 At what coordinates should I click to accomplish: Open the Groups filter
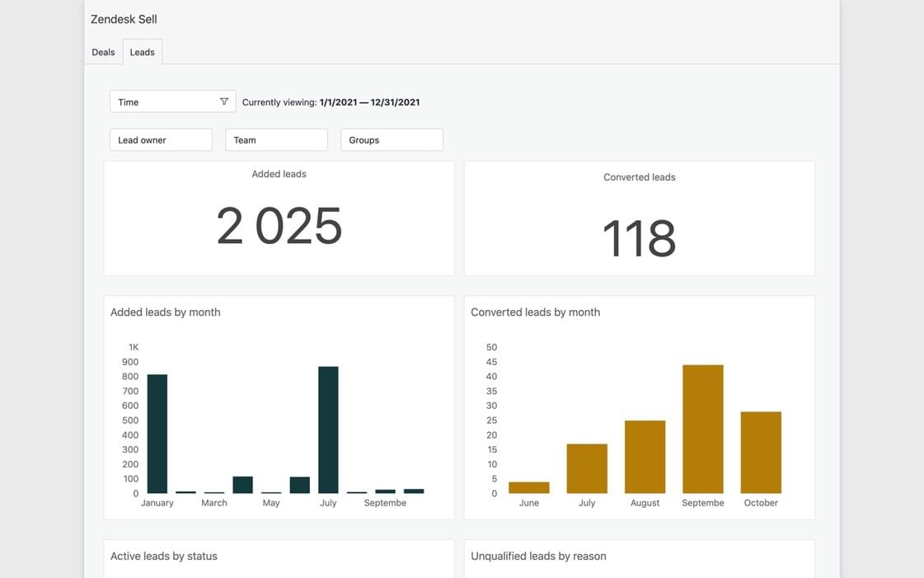coord(392,139)
